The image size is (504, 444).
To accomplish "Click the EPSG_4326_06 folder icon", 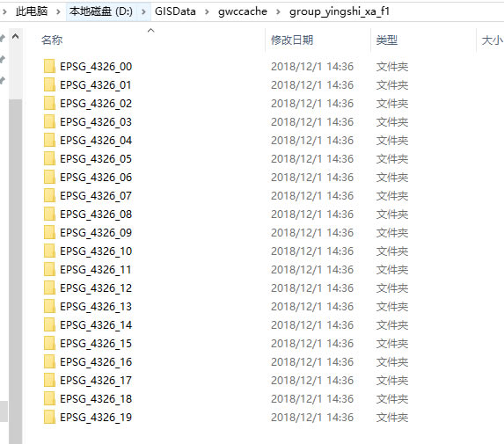I will coord(49,178).
